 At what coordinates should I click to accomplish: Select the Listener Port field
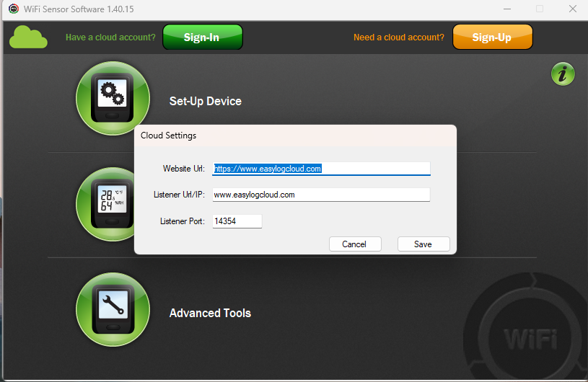(237, 221)
